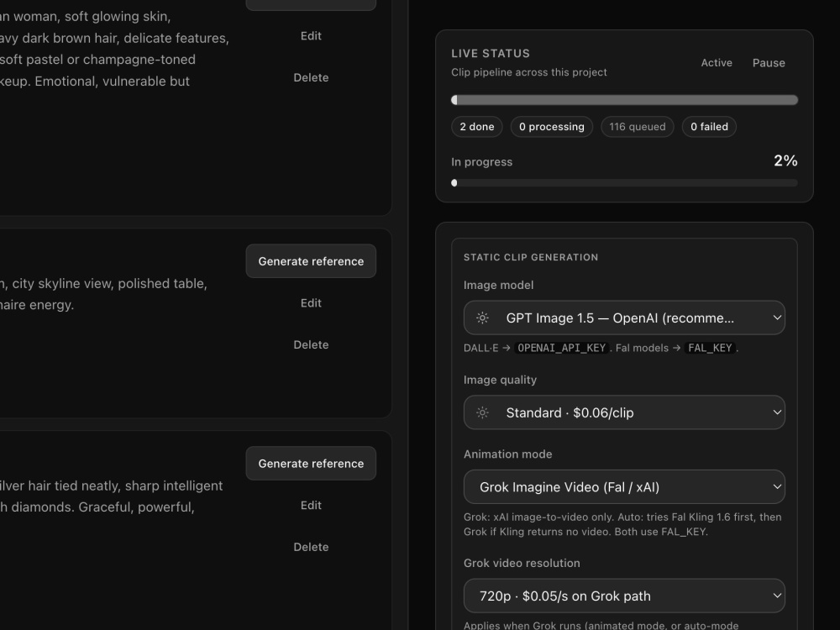Click the Live Status pipeline progress bar
Image resolution: width=840 pixels, height=630 pixels.
625,100
